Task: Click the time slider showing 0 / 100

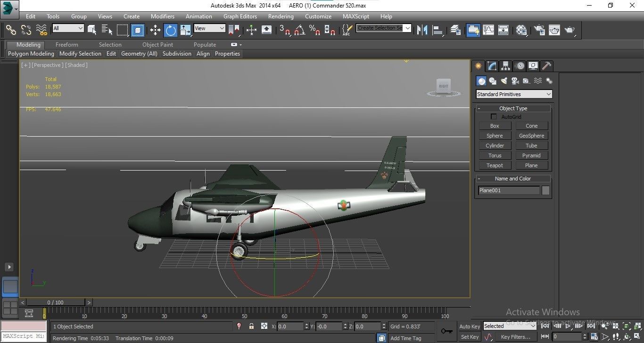Action: point(55,302)
